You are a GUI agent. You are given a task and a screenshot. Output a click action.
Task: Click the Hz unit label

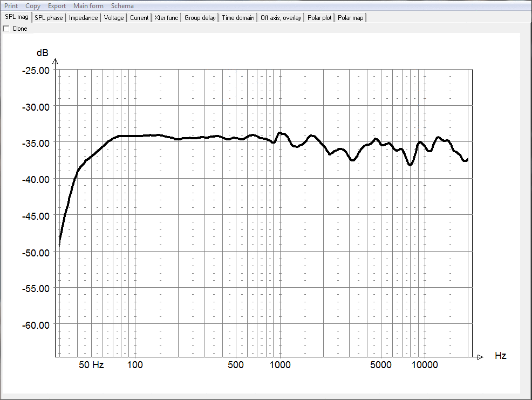pos(501,356)
